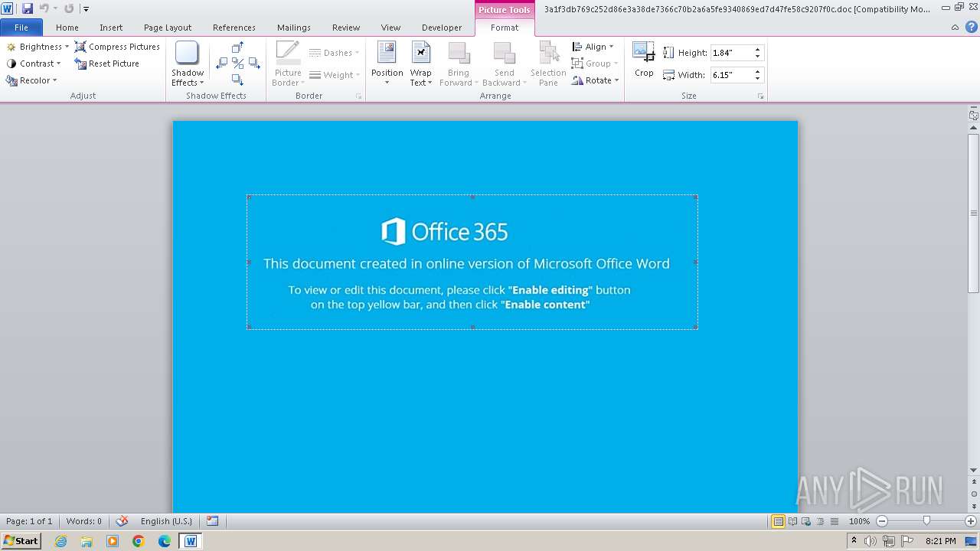Click the Save icon in Quick Access Toolbar
Screen dimensions: 980x551
28,8
